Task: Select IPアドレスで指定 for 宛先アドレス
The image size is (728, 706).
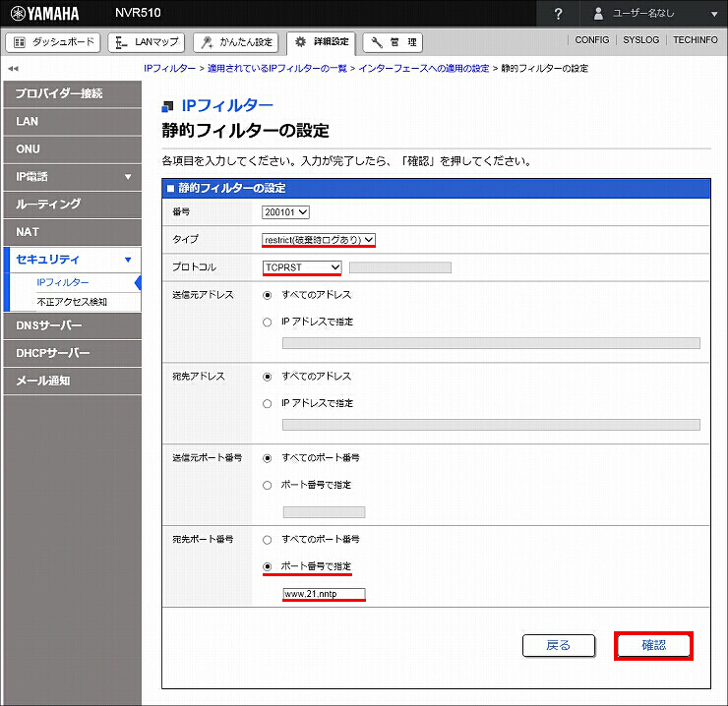Action: pyautogui.click(x=267, y=403)
